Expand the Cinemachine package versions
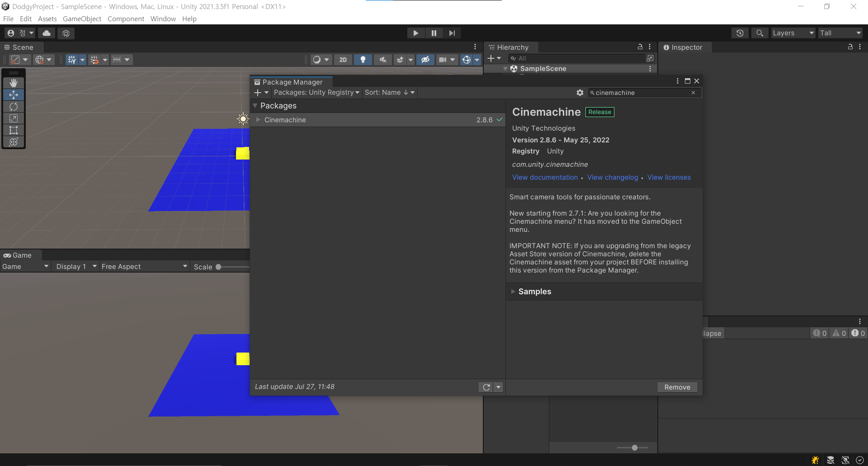 point(258,120)
